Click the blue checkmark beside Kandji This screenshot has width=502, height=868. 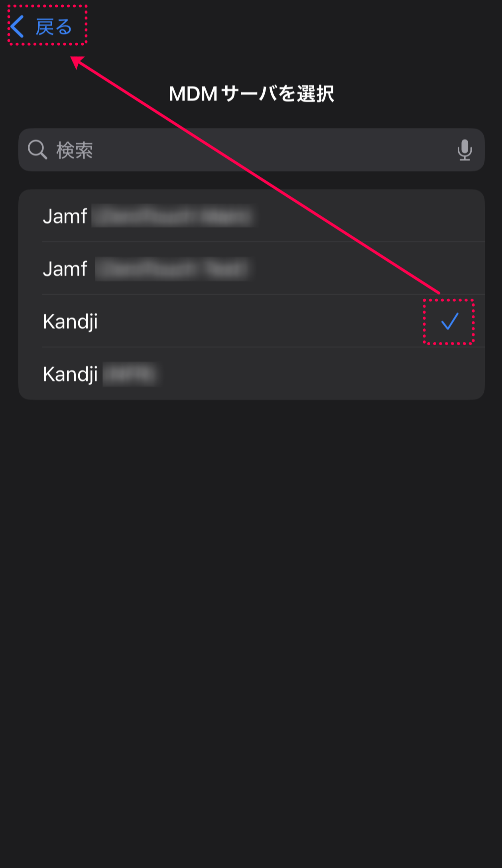click(x=450, y=321)
